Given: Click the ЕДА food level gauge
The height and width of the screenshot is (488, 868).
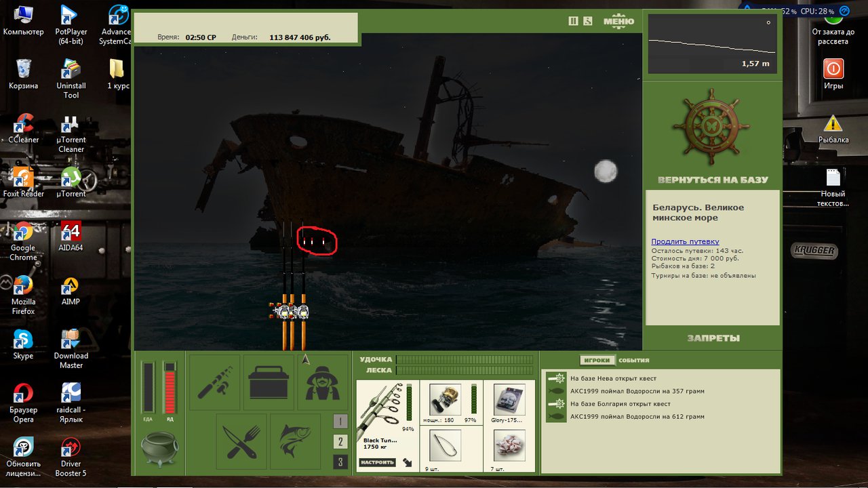Looking at the screenshot, I should 149,388.
